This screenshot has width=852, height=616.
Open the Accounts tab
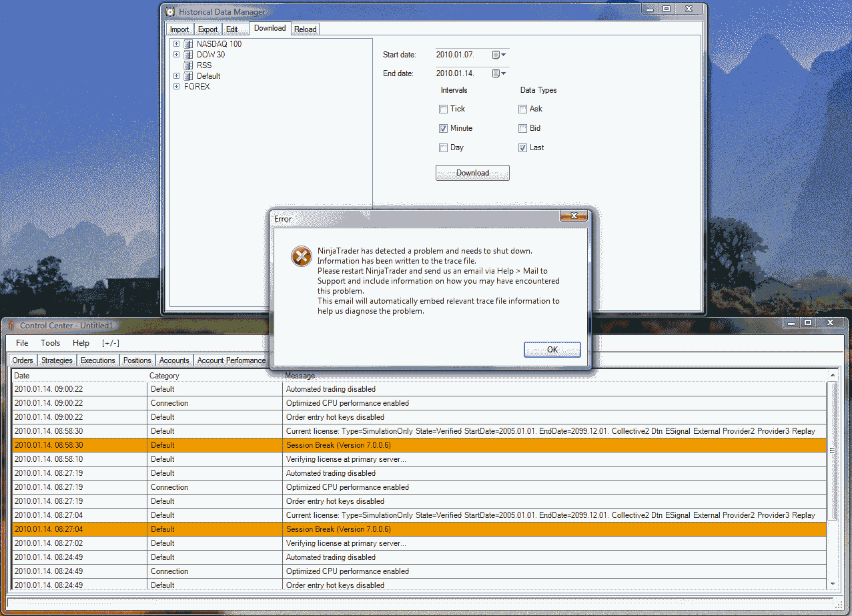[x=174, y=360]
